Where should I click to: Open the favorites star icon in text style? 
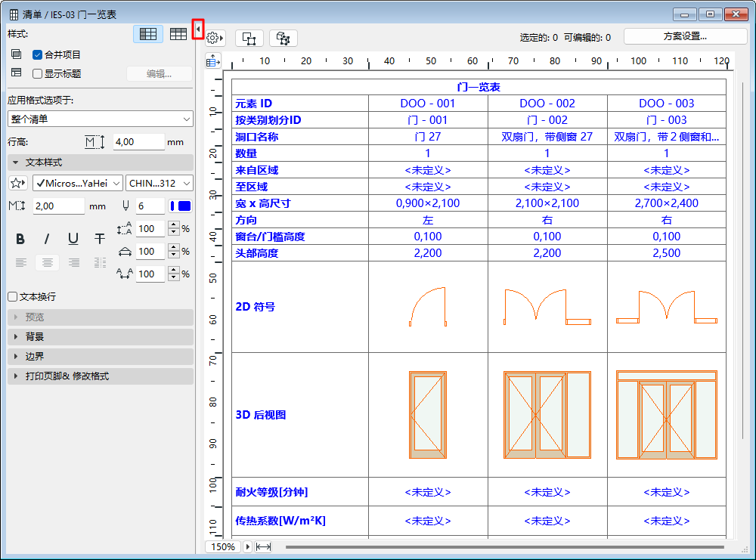pyautogui.click(x=18, y=183)
